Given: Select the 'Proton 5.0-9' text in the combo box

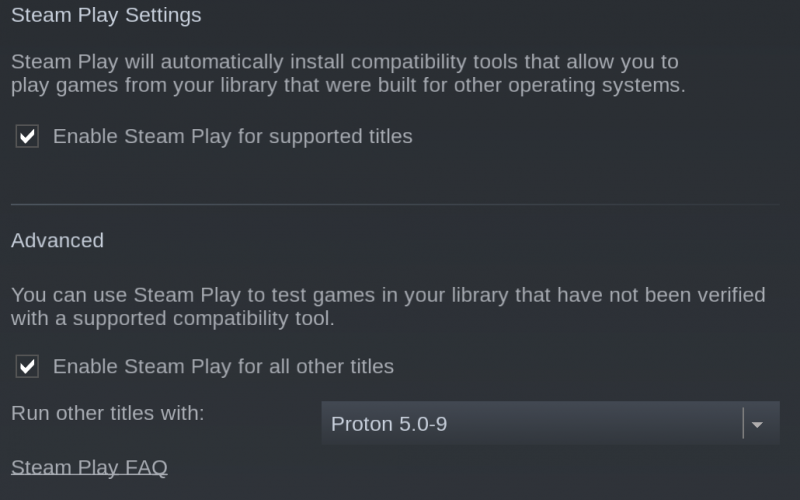Looking at the screenshot, I should [x=389, y=424].
